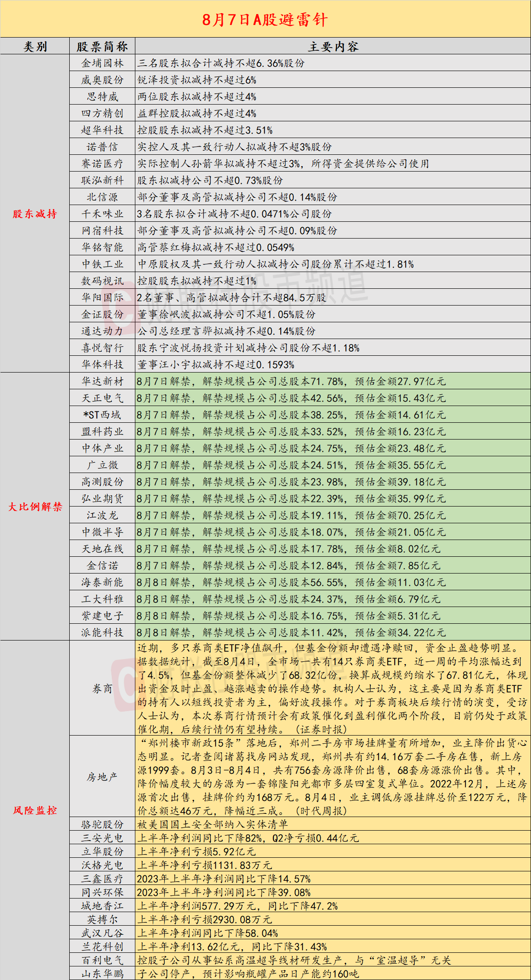The image size is (531, 980).
Task: Select stock name 三安光电
Action: (102, 838)
